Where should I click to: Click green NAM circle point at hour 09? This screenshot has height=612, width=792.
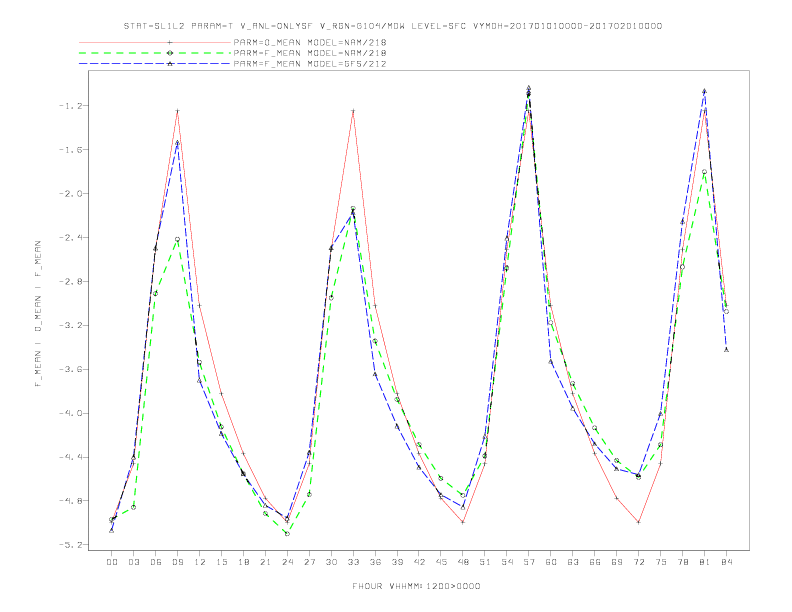tap(177, 239)
